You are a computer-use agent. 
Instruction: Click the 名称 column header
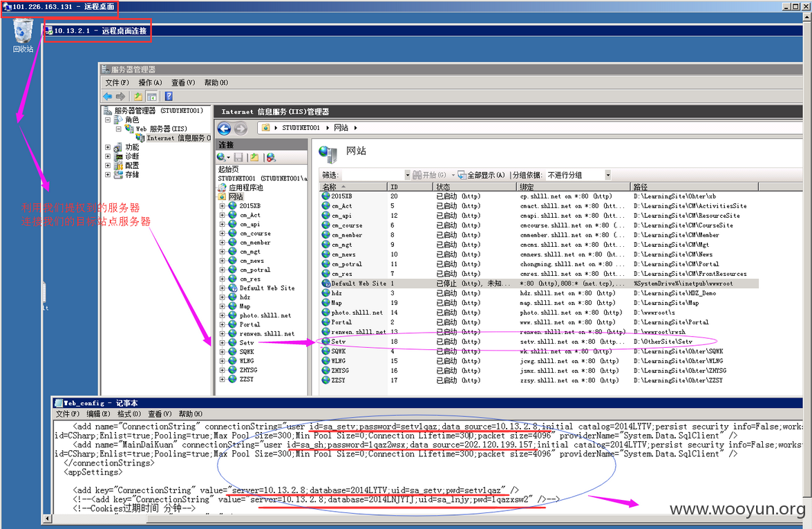point(352,187)
